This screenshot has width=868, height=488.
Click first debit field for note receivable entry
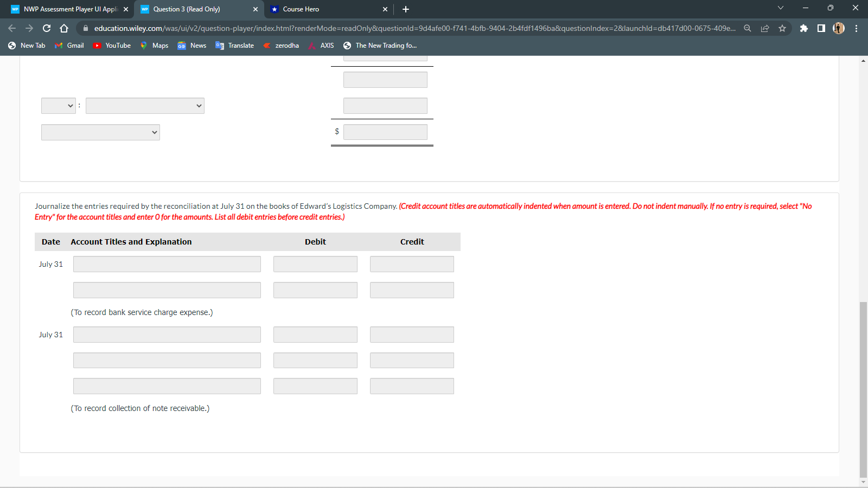(x=315, y=335)
